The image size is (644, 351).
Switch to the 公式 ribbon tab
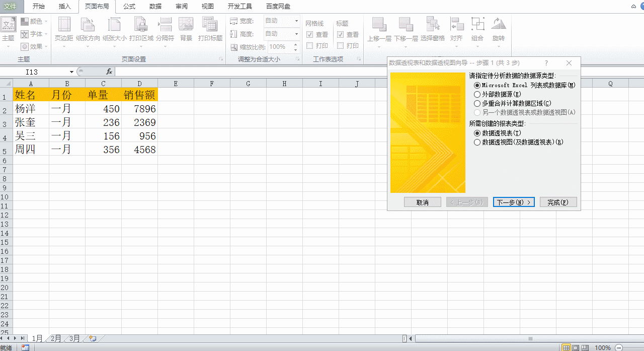[129, 7]
